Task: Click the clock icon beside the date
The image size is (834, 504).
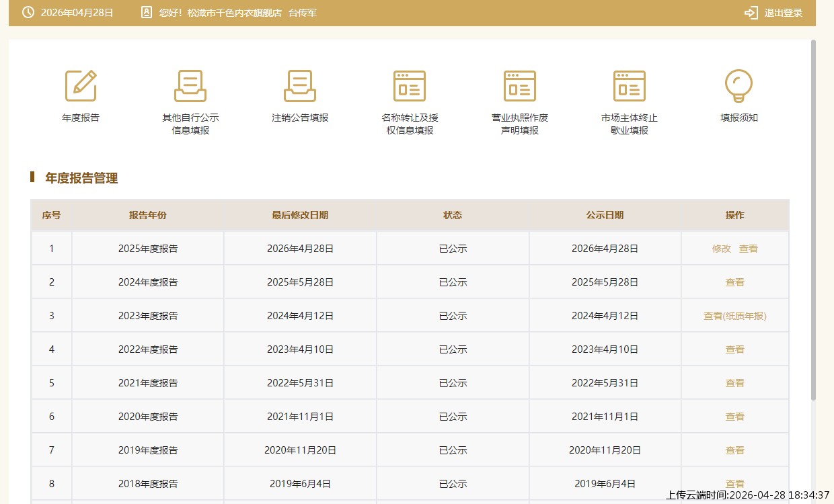Action: 28,13
